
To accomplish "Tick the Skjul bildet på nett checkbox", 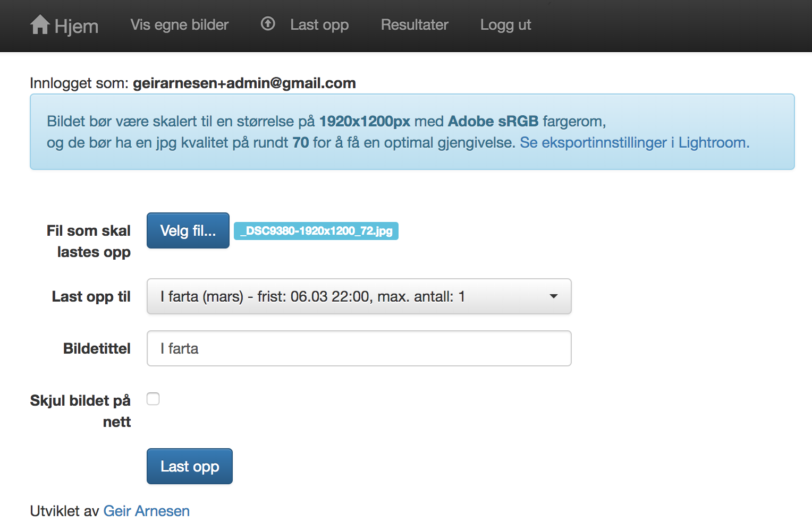I will pyautogui.click(x=153, y=399).
